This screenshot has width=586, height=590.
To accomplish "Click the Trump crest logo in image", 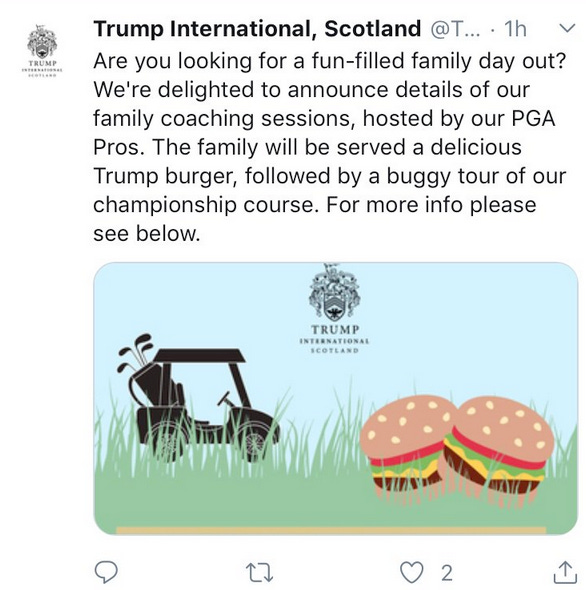I will pyautogui.click(x=335, y=309).
